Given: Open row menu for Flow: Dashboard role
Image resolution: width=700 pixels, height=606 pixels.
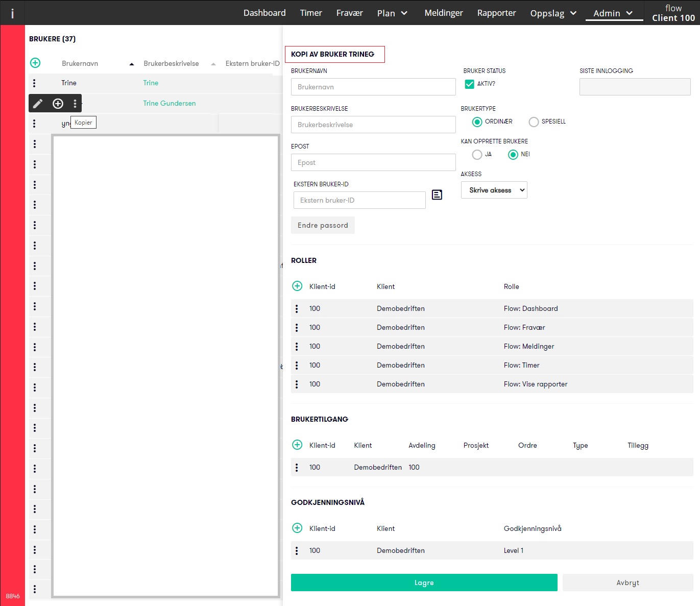Looking at the screenshot, I should [297, 308].
